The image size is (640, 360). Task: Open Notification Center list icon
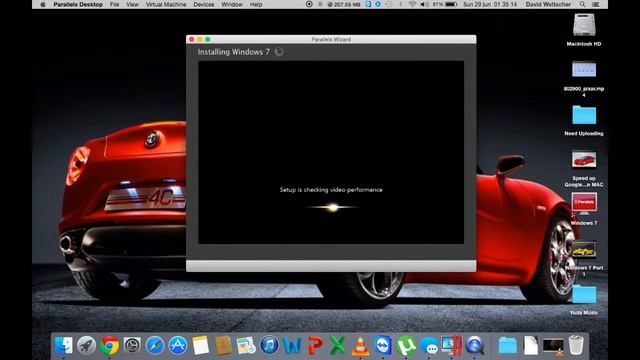[596, 4]
